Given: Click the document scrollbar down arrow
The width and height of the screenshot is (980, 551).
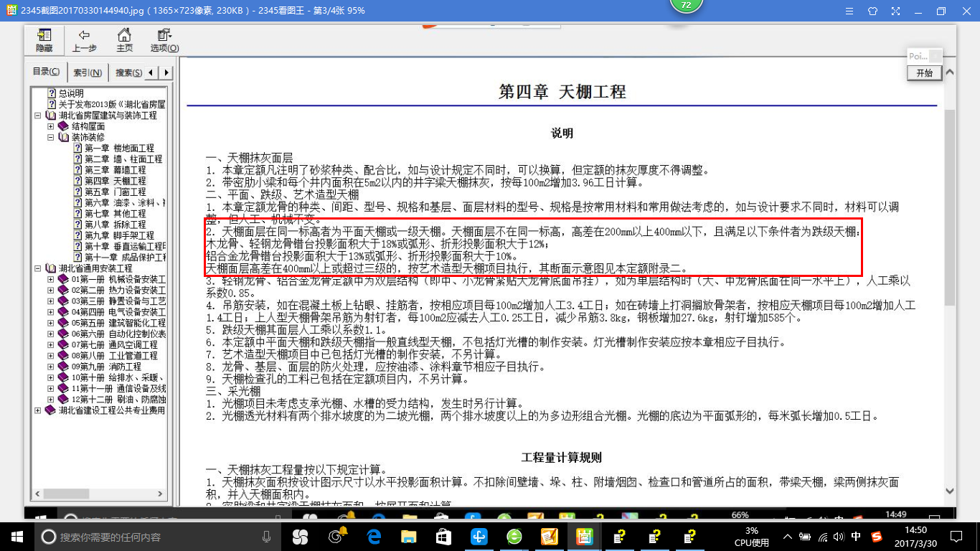Looking at the screenshot, I should [x=949, y=491].
